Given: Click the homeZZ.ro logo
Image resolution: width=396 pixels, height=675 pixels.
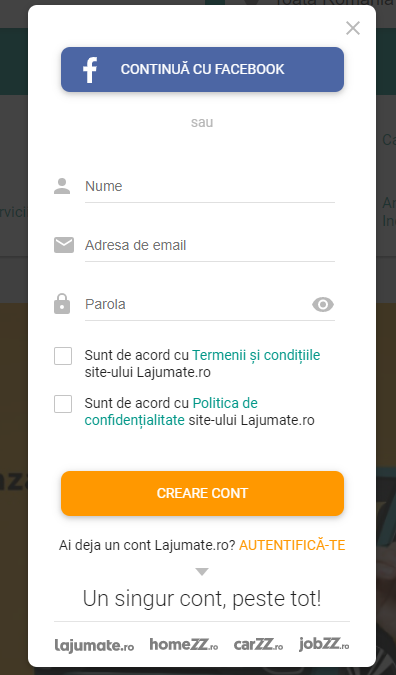Looking at the screenshot, I should pos(184,644).
